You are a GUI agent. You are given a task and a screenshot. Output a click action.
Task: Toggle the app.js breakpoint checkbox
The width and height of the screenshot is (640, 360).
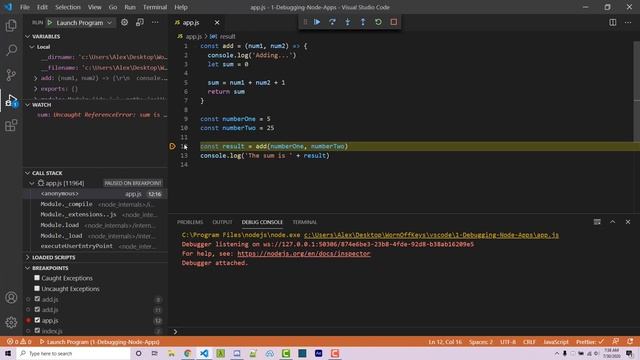tap(37, 320)
